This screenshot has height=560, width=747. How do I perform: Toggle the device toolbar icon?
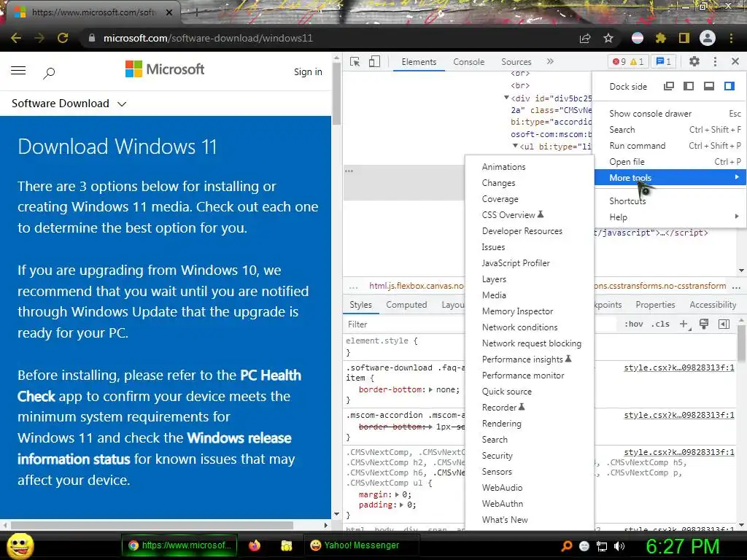(374, 62)
